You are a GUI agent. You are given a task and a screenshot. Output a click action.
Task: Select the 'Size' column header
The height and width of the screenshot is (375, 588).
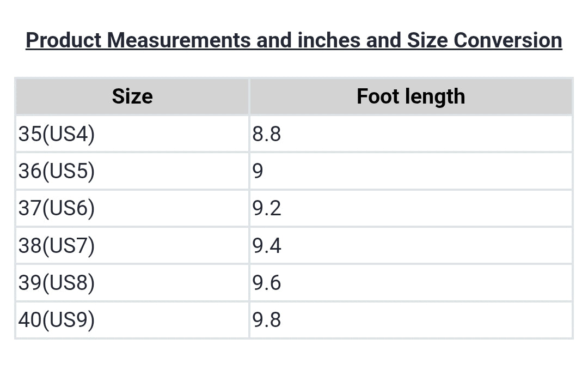tap(132, 96)
